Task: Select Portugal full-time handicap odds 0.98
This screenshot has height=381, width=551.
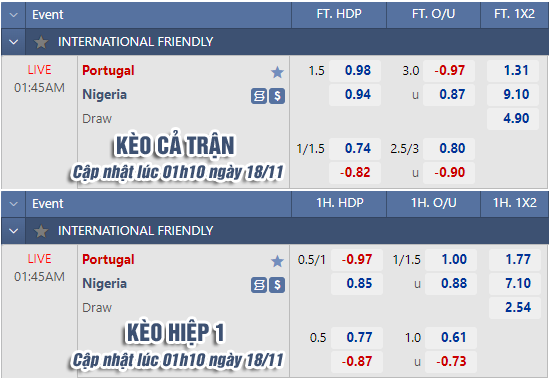Action: click(355, 71)
